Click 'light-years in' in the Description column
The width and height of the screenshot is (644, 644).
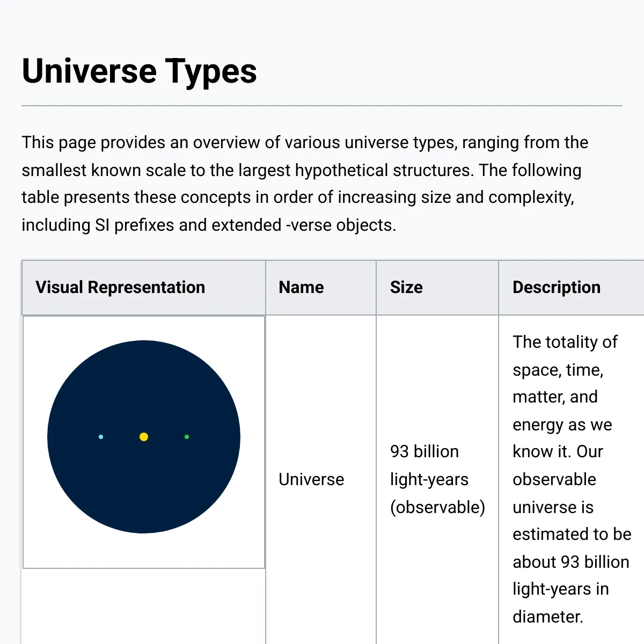[561, 589]
